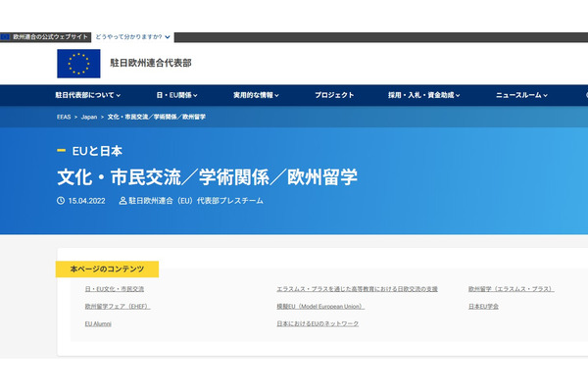Open the プロジェクト menu item

334,95
